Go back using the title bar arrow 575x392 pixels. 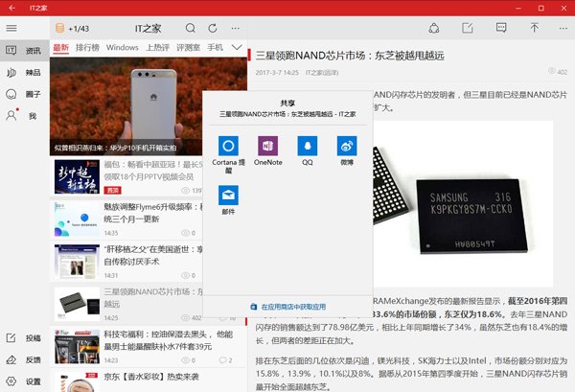(x=11, y=8)
